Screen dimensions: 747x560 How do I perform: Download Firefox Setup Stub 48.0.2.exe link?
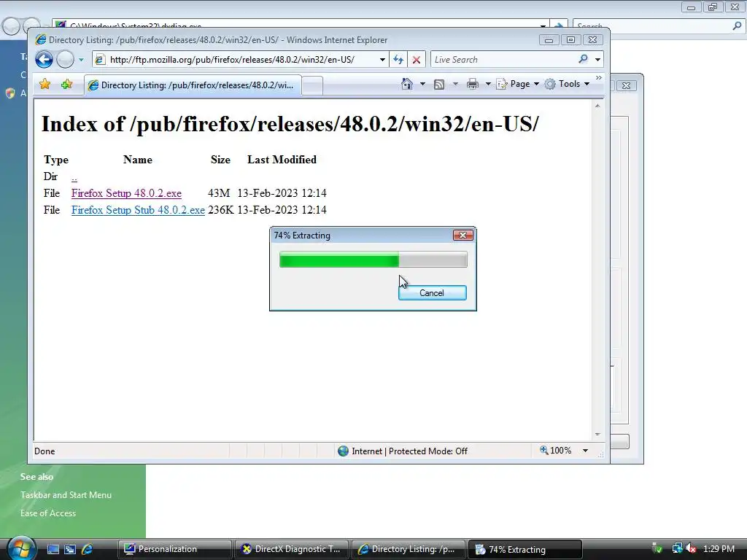[x=138, y=210]
